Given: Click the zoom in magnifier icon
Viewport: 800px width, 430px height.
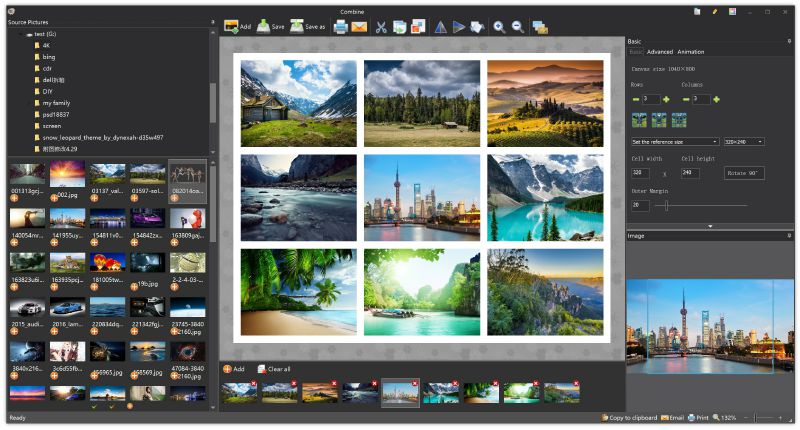Looking at the screenshot, I should tap(499, 27).
